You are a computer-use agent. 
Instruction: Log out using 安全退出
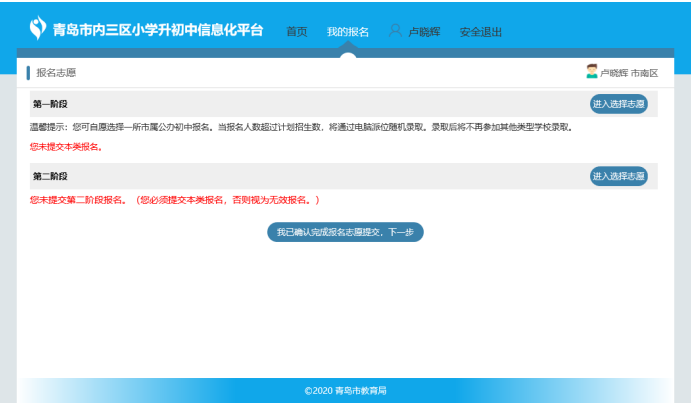(x=481, y=32)
